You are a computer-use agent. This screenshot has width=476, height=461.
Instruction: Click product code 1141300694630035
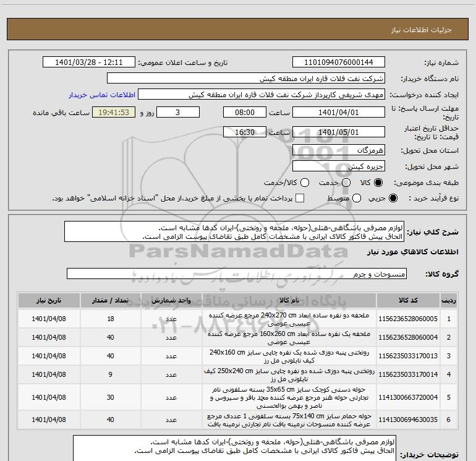pos(408,420)
